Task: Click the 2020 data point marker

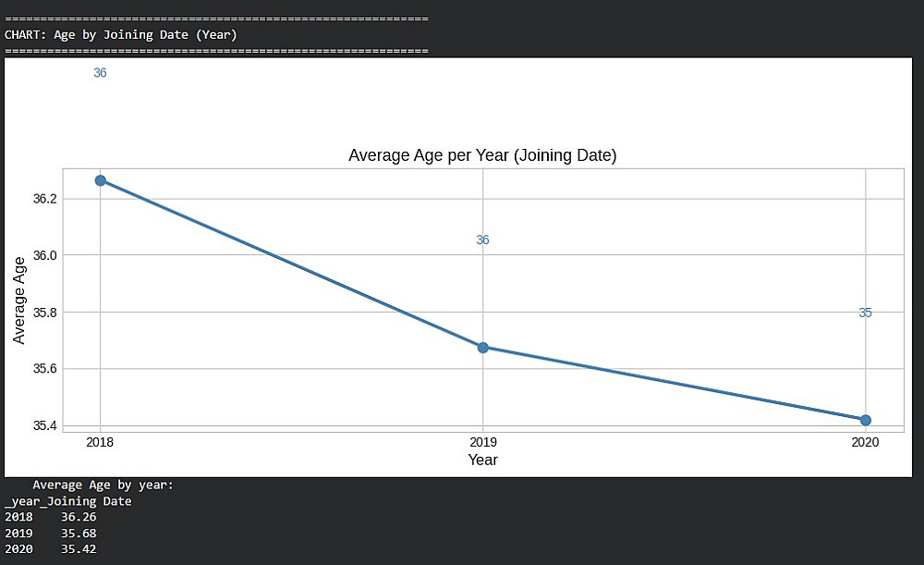Action: click(x=865, y=421)
